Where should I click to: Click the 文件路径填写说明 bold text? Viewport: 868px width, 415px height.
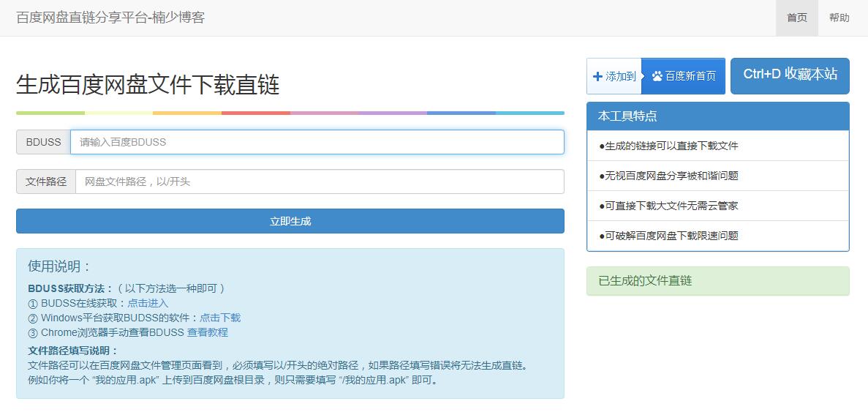point(73,351)
